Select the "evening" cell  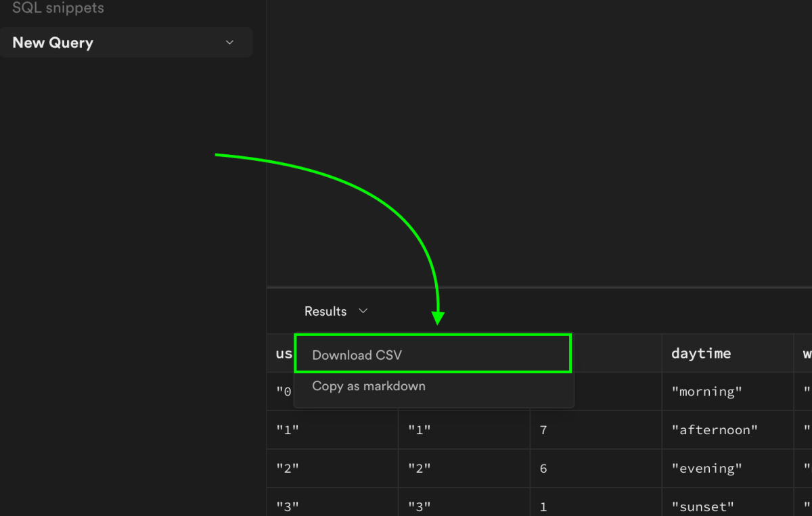click(727, 469)
